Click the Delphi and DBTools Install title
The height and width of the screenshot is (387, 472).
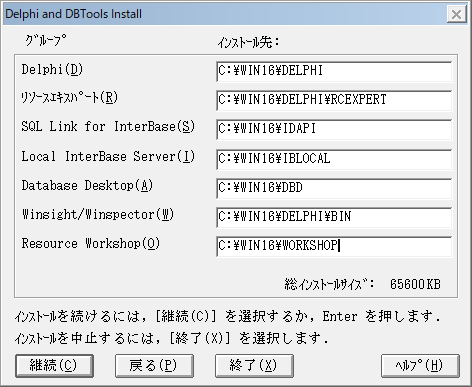tap(73, 14)
